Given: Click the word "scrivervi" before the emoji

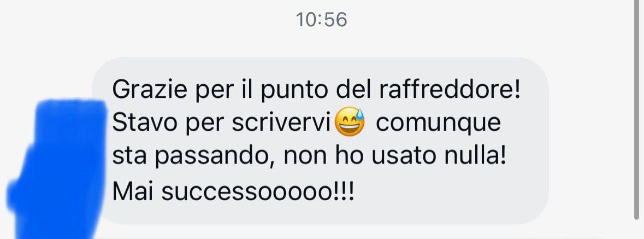Looking at the screenshot, I should pos(282,123).
